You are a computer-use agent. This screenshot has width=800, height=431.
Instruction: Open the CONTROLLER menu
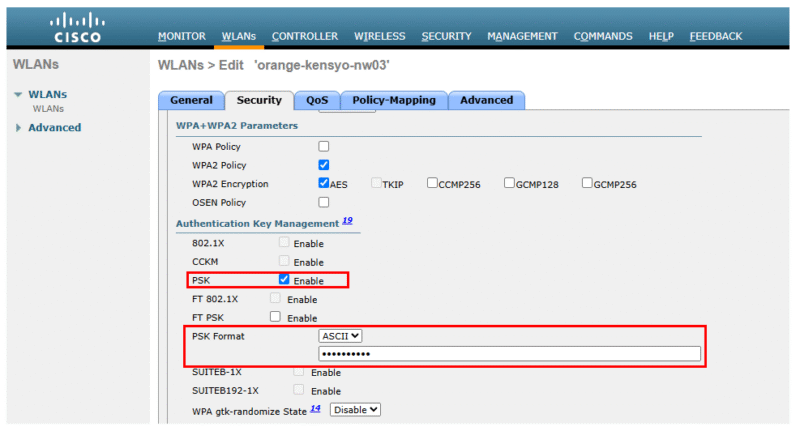pos(305,36)
